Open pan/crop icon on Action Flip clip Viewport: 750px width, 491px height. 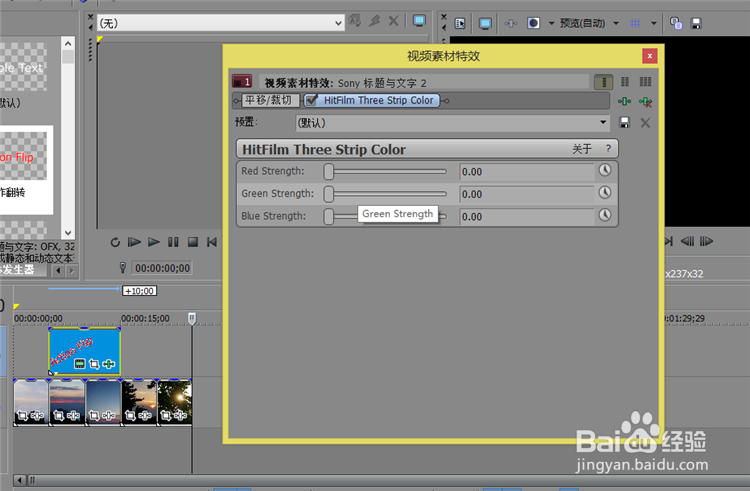point(94,364)
